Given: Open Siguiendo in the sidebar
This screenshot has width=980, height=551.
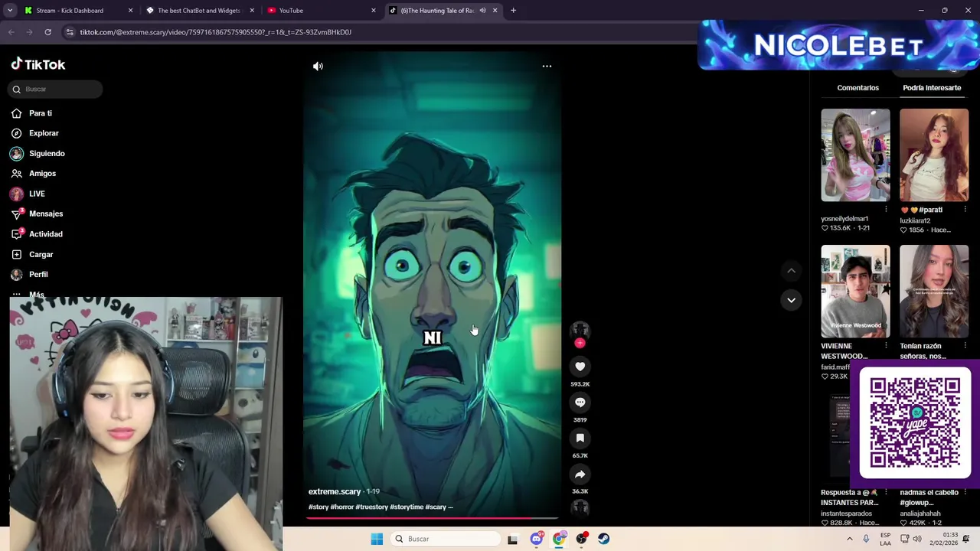Looking at the screenshot, I should tap(47, 153).
